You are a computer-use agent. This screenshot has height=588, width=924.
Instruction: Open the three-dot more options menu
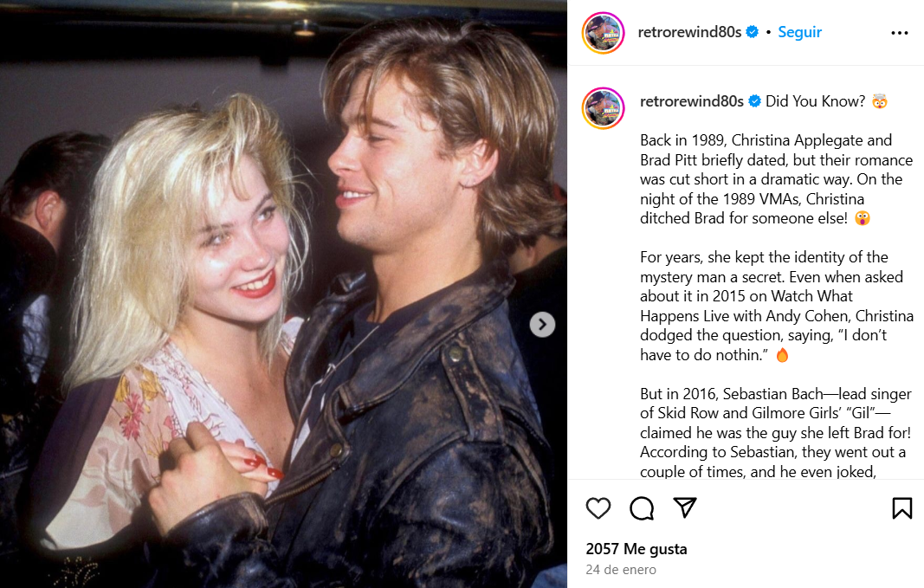pyautogui.click(x=899, y=33)
